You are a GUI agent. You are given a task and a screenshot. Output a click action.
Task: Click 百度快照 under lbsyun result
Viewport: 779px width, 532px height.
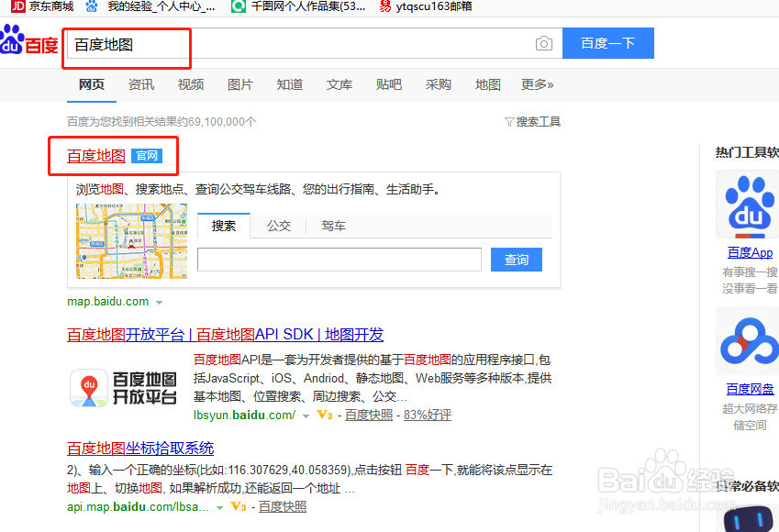pyautogui.click(x=369, y=415)
